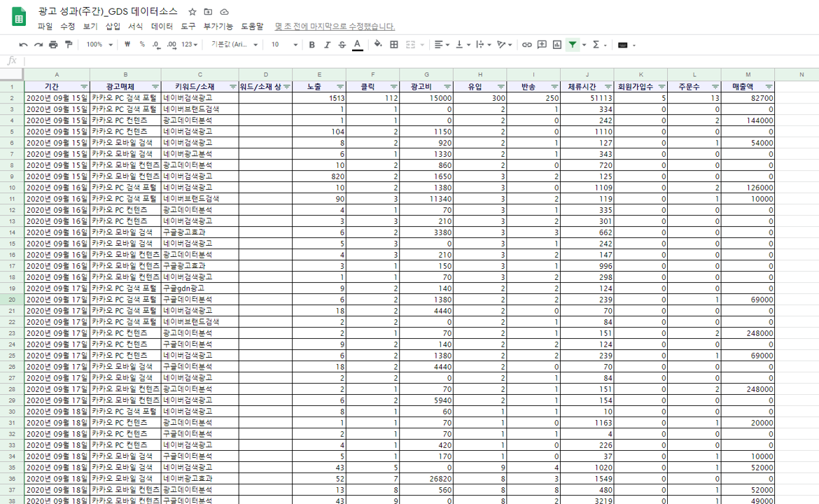Open filter dropdown on 유입 header
This screenshot has width=819, height=504.
click(x=501, y=87)
